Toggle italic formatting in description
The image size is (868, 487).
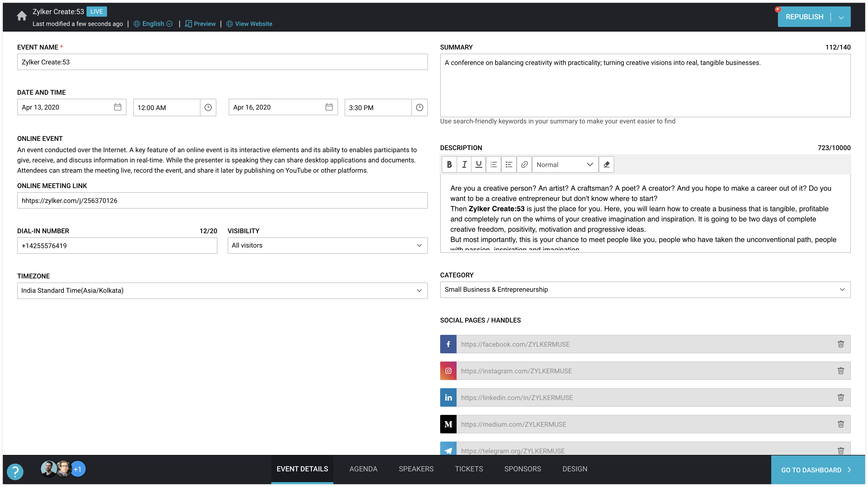pyautogui.click(x=464, y=165)
